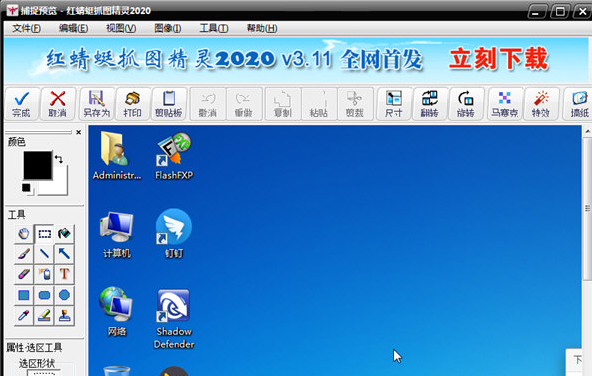Viewport: 592px width, 376px height.
Task: Click the 选区形状 label
Action: pos(37,364)
